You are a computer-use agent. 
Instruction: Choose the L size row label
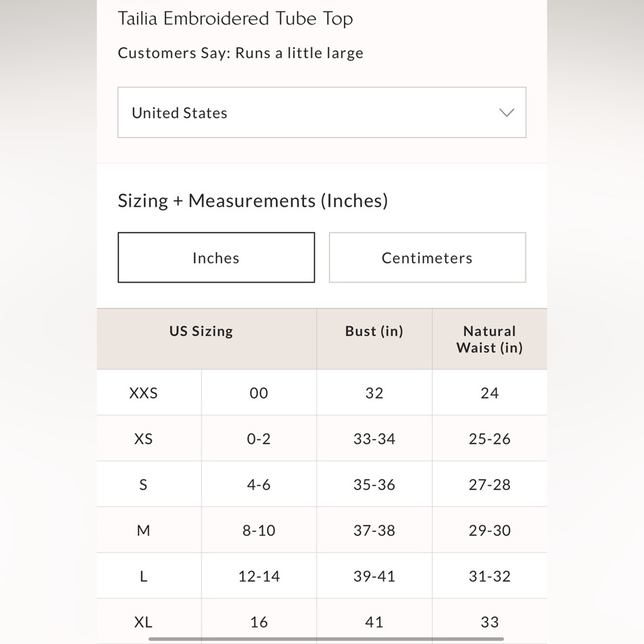(x=144, y=576)
